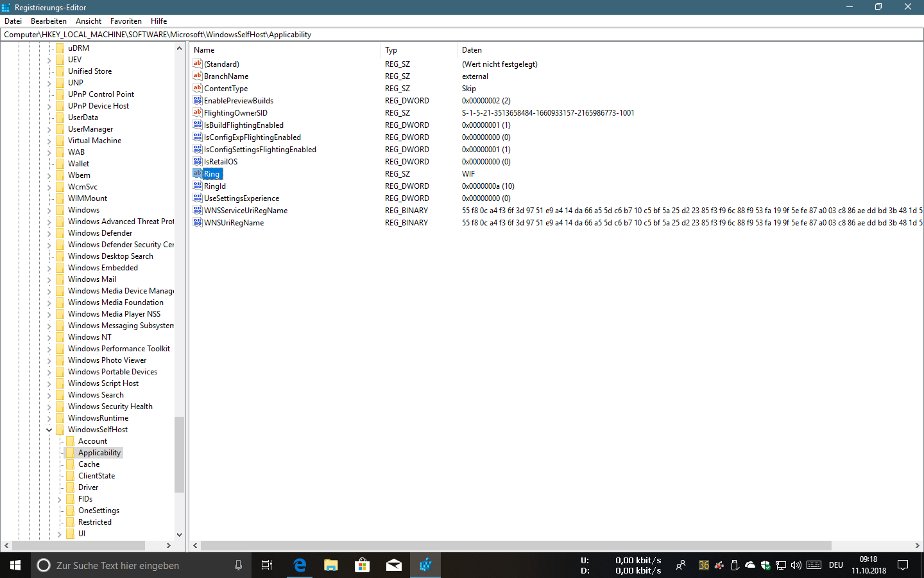Open Microsoft Store from taskbar
This screenshot has height=578, width=924.
tap(363, 565)
